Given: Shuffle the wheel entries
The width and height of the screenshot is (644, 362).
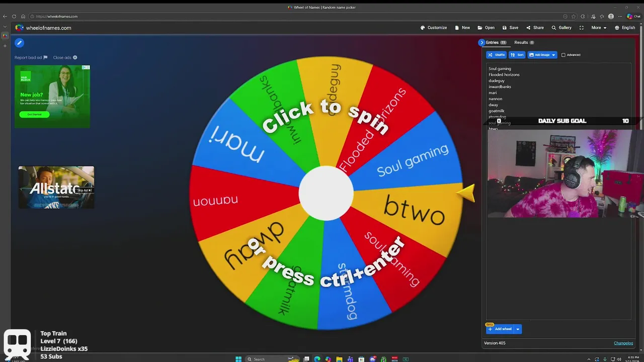Looking at the screenshot, I should click(x=496, y=55).
